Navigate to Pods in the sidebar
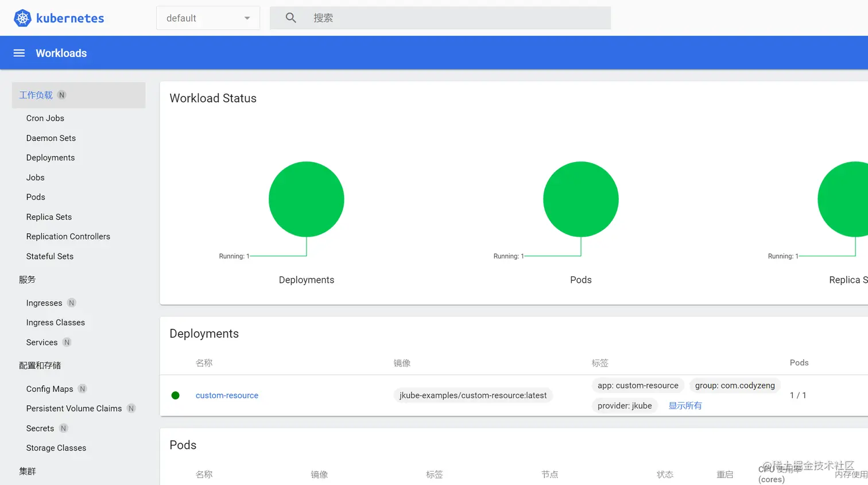This screenshot has width=868, height=485. (x=36, y=197)
